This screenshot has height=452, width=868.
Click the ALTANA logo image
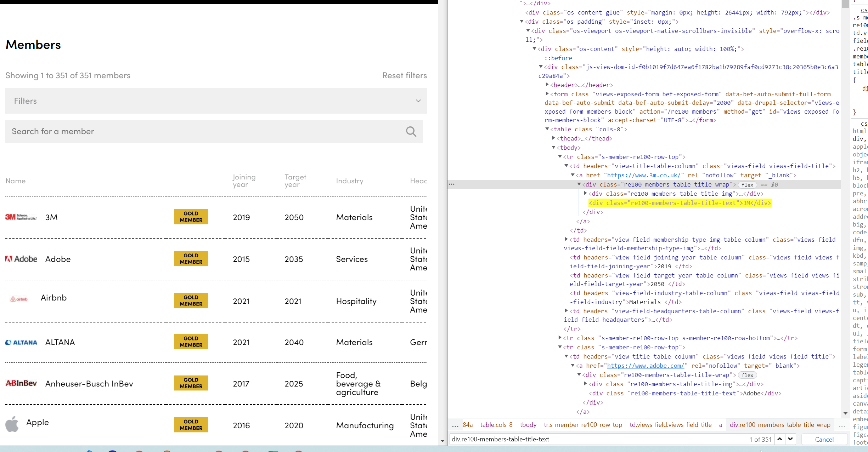(21, 342)
